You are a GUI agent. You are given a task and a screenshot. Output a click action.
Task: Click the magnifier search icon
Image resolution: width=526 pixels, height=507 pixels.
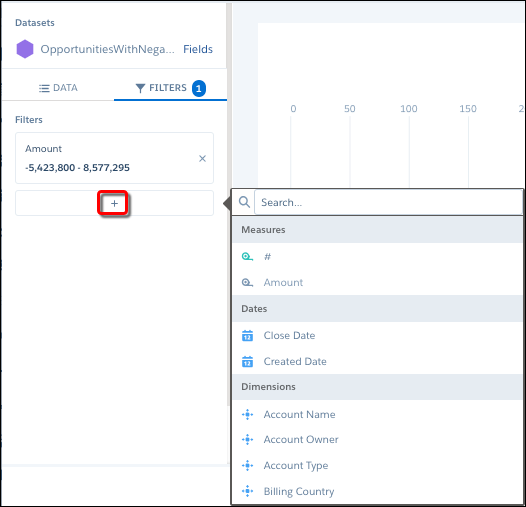pos(244,202)
